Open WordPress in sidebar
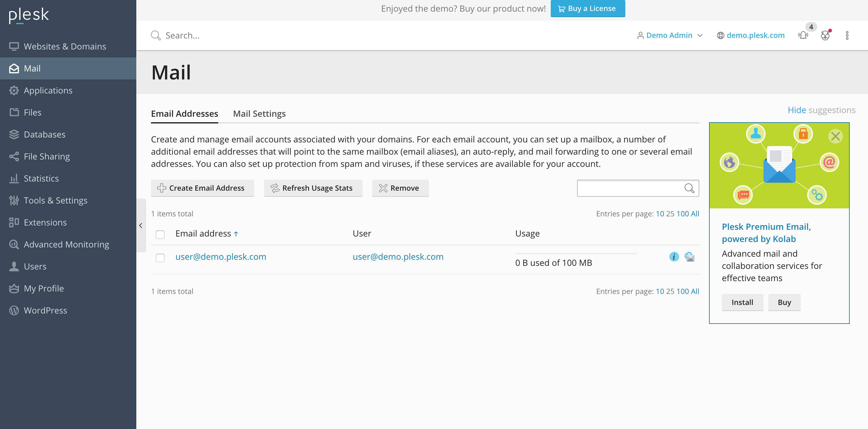 click(68, 310)
